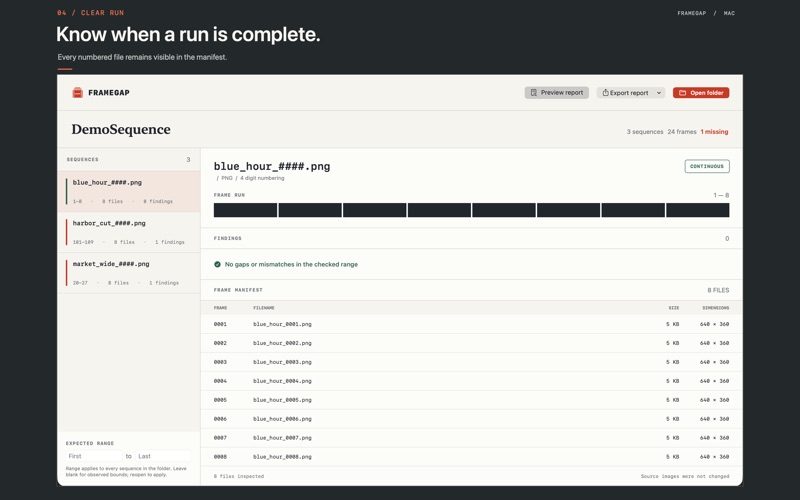The height and width of the screenshot is (500, 800).
Task: Click the Open folder button
Action: click(x=701, y=93)
